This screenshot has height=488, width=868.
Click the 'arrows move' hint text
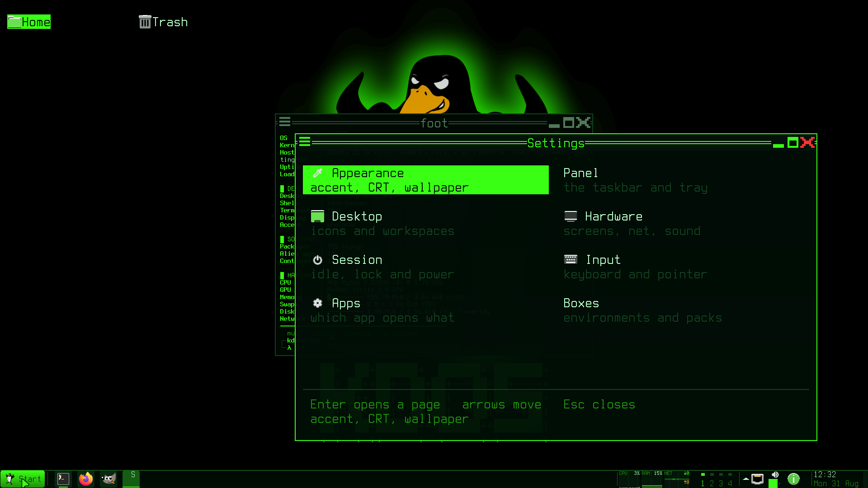[501, 404]
